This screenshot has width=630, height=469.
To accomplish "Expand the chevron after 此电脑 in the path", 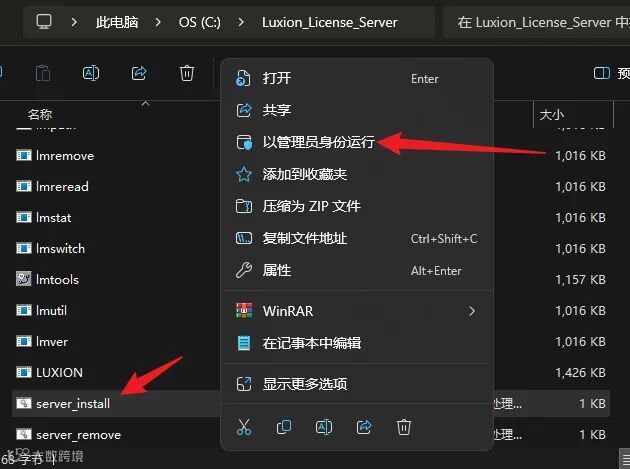I will (158, 22).
